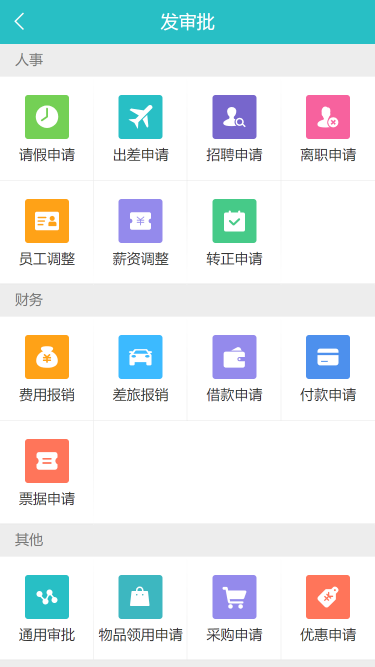The height and width of the screenshot is (667, 375).
Task: Go back using the header arrow
Action: (19, 21)
